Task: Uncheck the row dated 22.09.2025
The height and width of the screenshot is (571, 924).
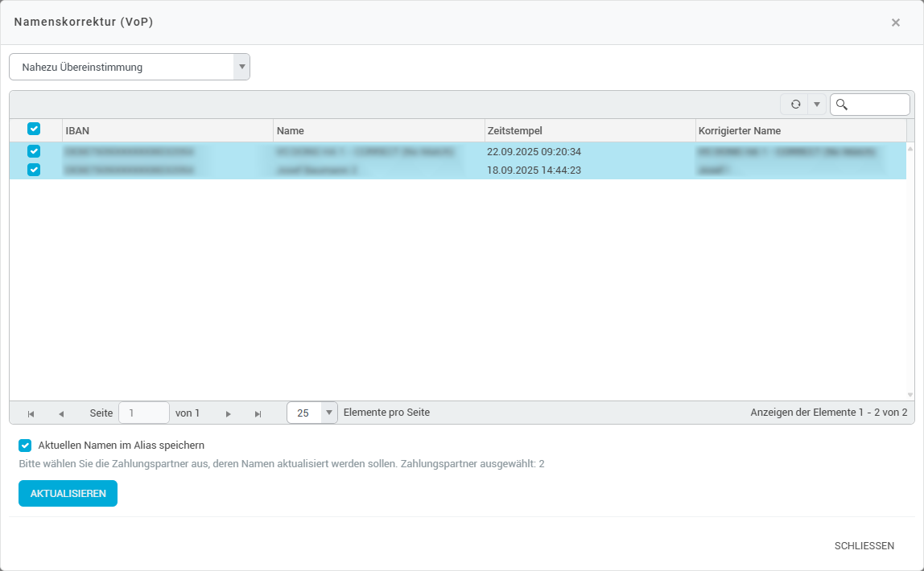Action: tap(34, 151)
